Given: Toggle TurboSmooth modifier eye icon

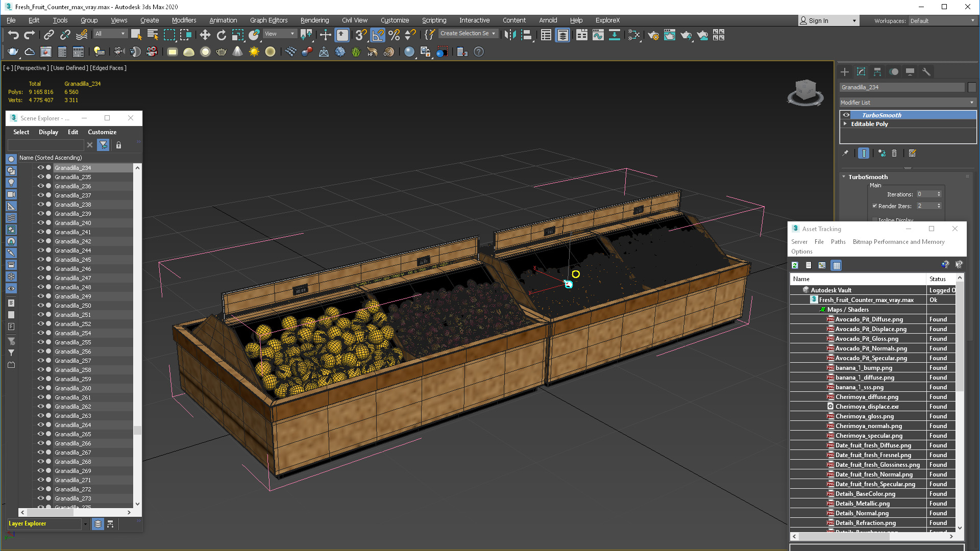Looking at the screenshot, I should pyautogui.click(x=846, y=115).
